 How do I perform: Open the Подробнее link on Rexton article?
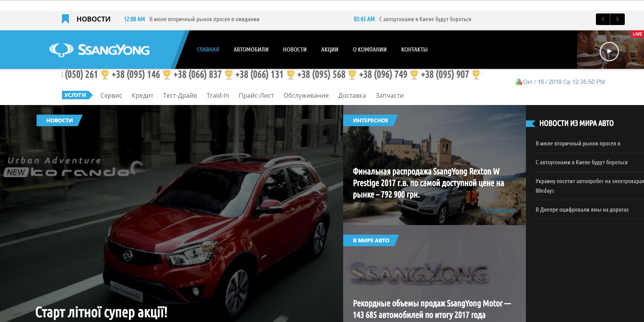(499, 210)
